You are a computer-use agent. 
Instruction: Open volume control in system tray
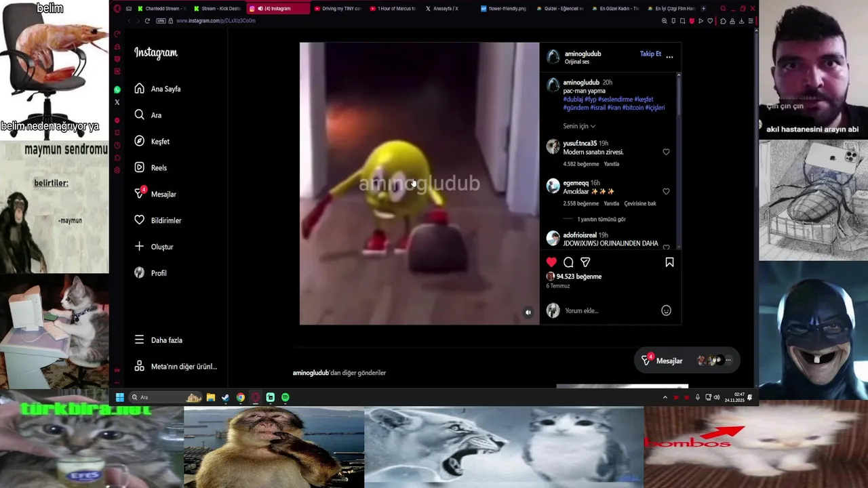tap(716, 397)
